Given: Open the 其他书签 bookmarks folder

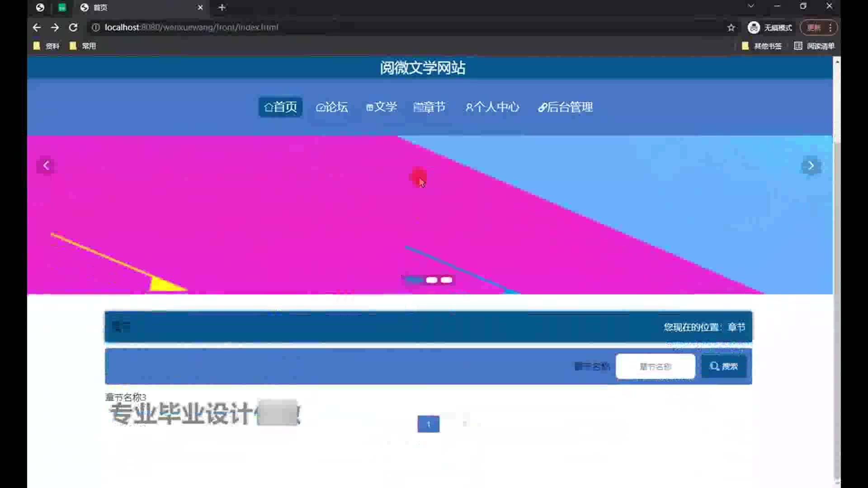Looking at the screenshot, I should 762,46.
